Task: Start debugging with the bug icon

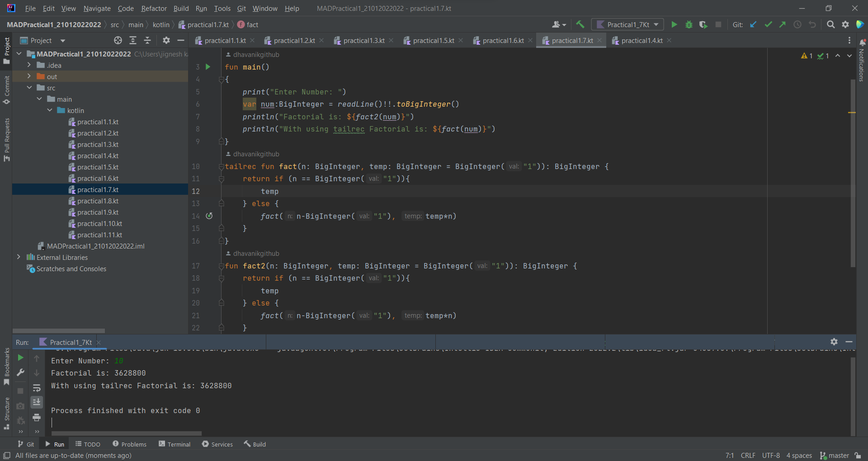Action: click(689, 24)
